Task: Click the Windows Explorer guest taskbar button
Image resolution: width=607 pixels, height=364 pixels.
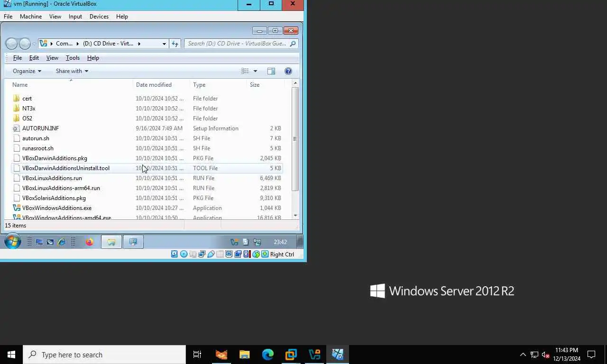Action: click(x=111, y=242)
